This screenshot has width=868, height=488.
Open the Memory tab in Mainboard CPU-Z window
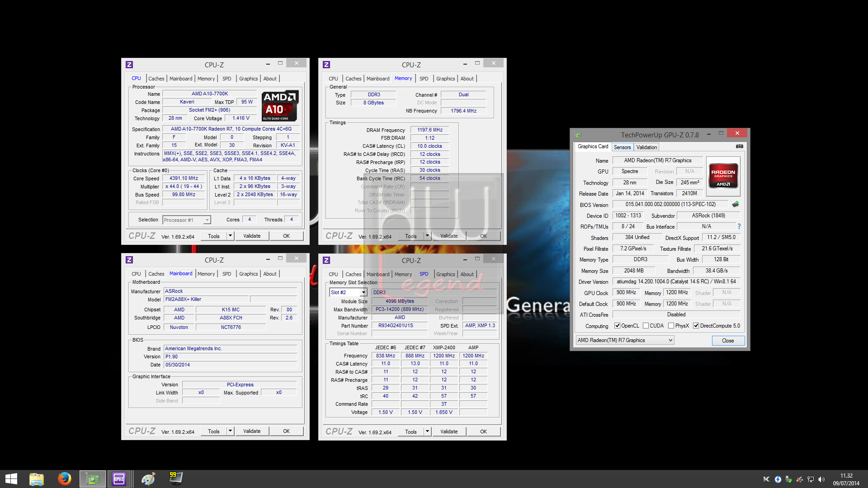coord(206,274)
